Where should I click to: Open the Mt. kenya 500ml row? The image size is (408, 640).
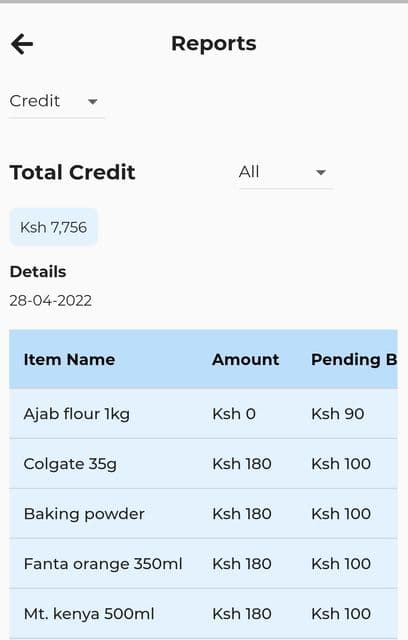pyautogui.click(x=203, y=614)
